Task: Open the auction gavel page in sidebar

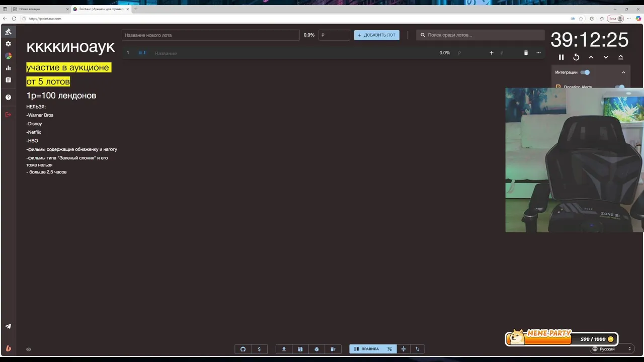Action: [x=8, y=32]
